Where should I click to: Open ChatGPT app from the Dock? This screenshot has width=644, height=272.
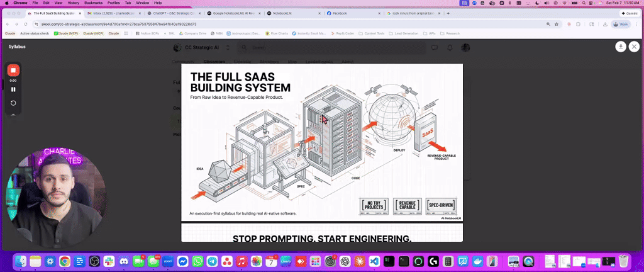tap(345, 261)
